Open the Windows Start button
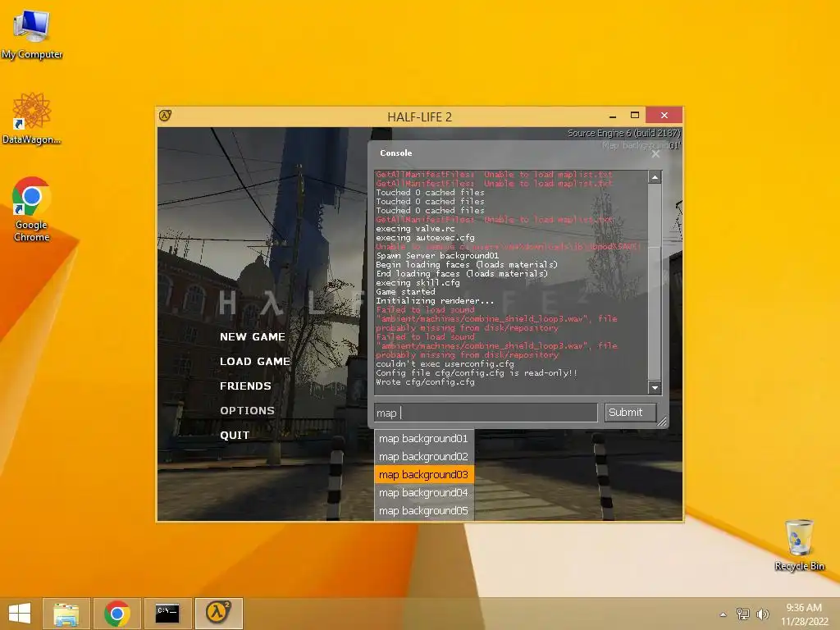This screenshot has height=630, width=840. click(20, 613)
